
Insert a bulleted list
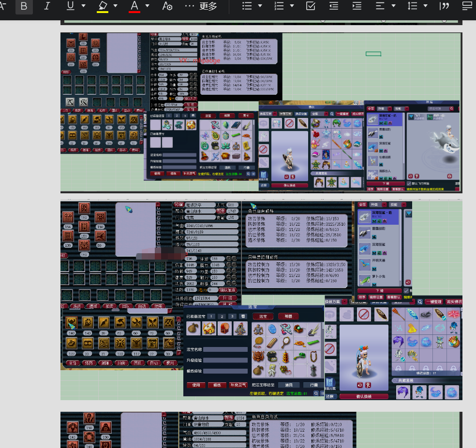pos(247,6)
